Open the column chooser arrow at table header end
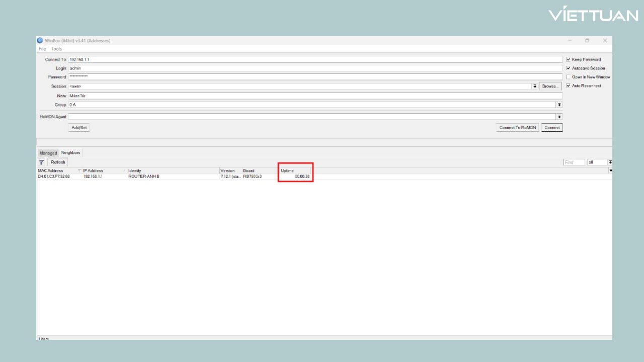This screenshot has height=362, width=644. coord(611,171)
